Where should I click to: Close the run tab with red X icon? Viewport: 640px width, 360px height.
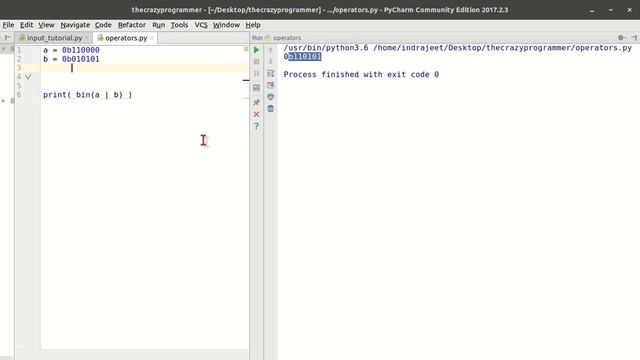pos(256,114)
